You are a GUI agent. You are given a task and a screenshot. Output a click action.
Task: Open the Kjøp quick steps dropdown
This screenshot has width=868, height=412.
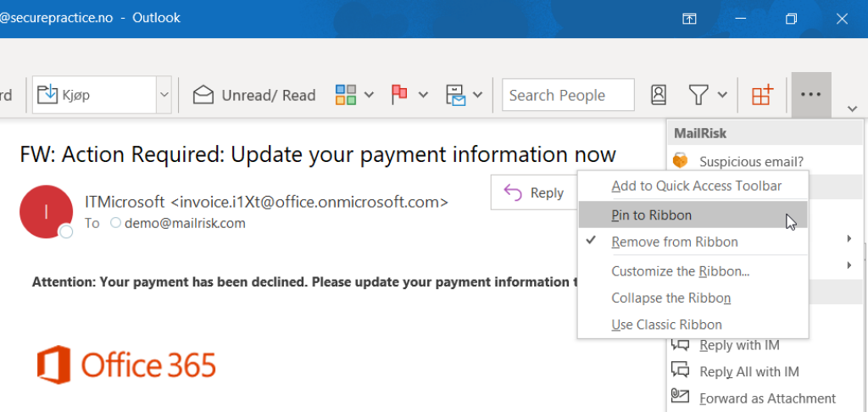(x=164, y=95)
